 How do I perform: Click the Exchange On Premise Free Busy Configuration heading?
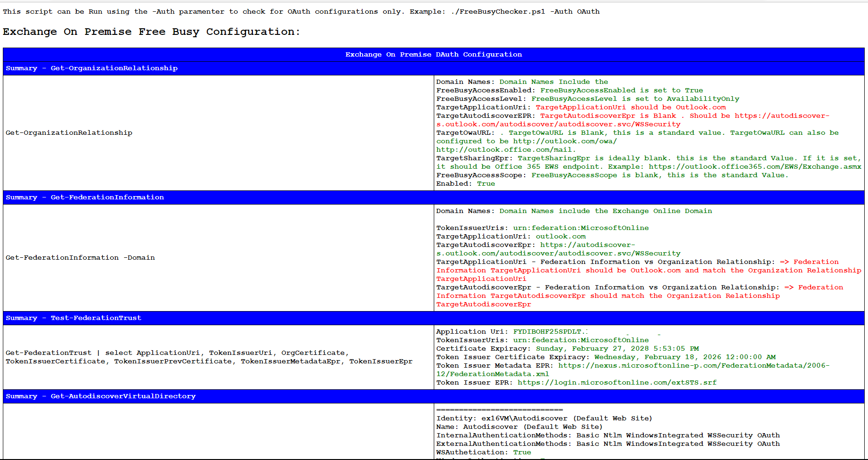point(151,32)
